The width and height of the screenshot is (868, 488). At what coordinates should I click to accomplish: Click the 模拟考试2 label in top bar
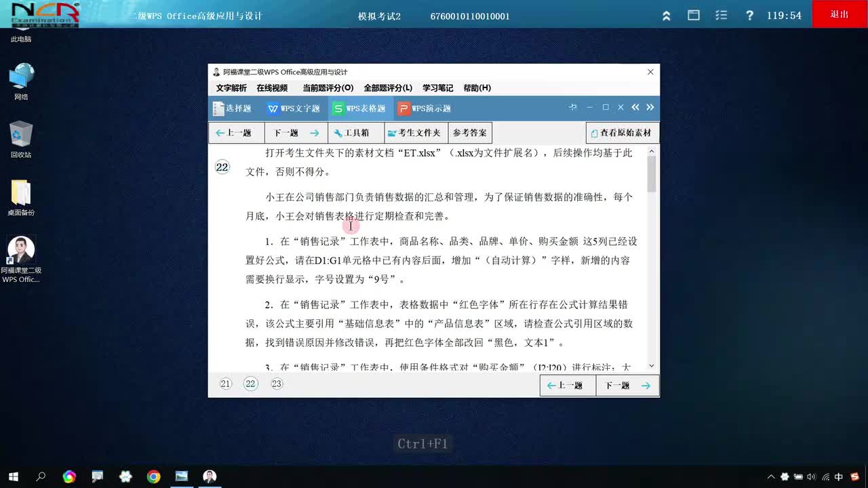[380, 16]
